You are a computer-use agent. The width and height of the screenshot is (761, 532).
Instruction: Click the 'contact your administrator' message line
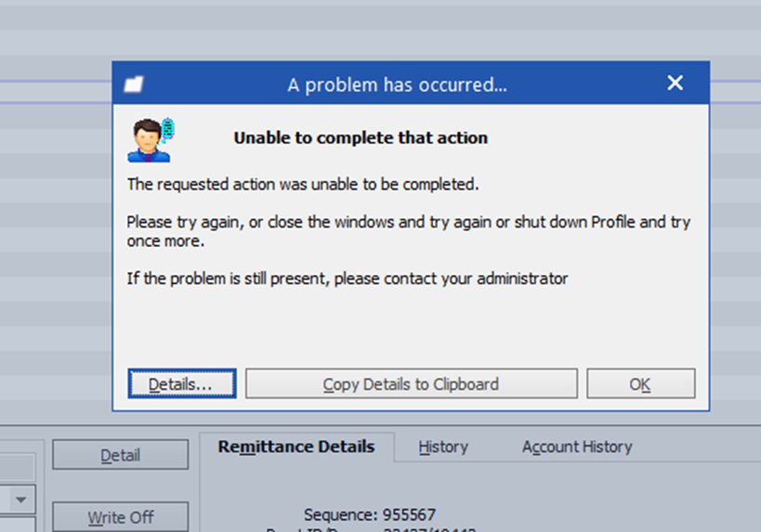coord(347,278)
